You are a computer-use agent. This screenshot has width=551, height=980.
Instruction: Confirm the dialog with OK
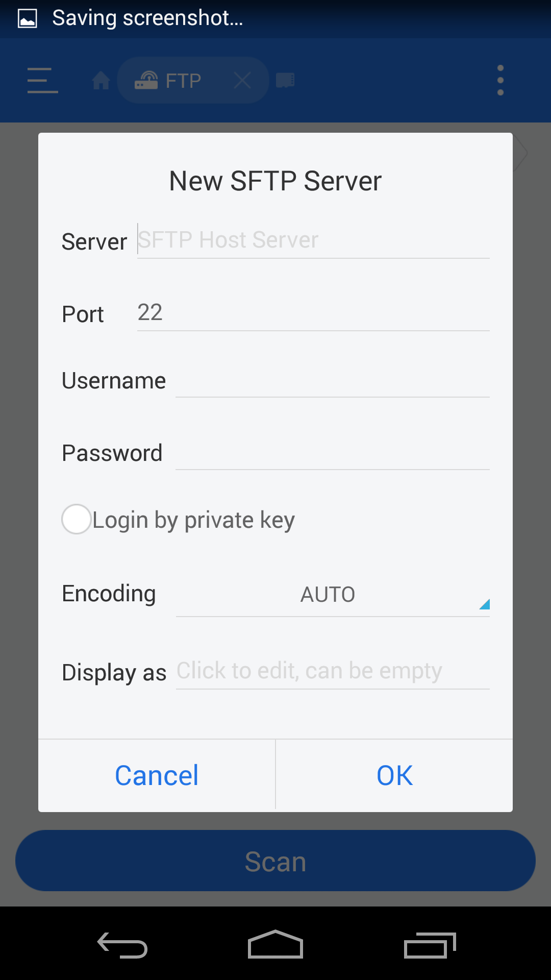[x=394, y=775]
